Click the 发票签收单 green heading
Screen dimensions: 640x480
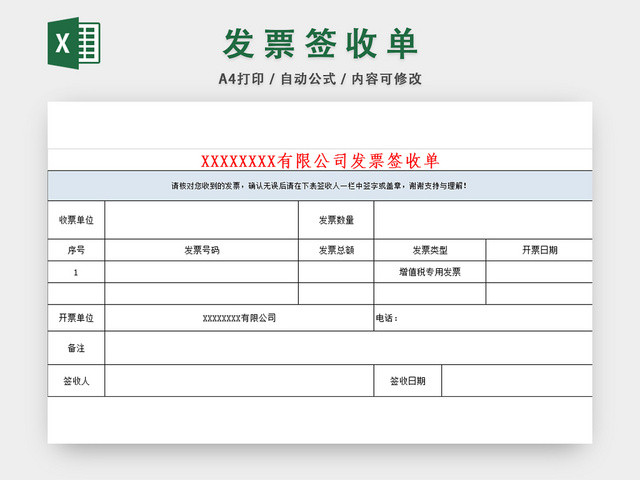click(x=320, y=44)
